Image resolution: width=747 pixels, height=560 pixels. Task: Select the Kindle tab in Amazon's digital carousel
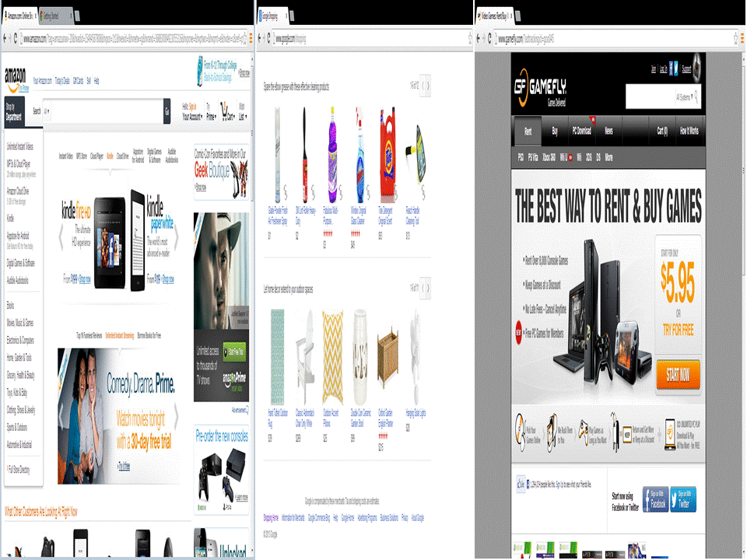[x=110, y=156]
